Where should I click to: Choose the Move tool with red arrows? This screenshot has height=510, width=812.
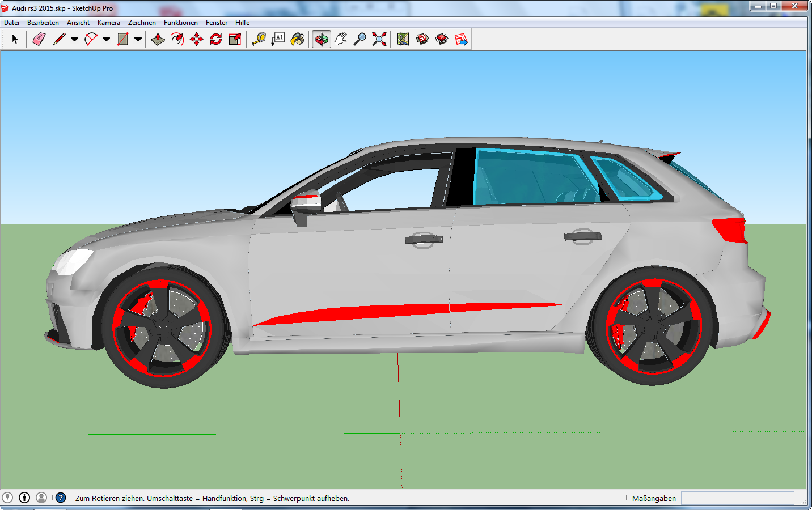(197, 39)
